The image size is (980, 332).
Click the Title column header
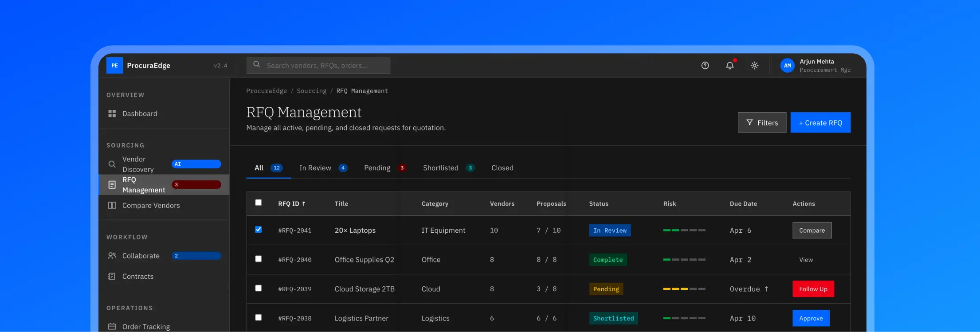click(x=341, y=204)
